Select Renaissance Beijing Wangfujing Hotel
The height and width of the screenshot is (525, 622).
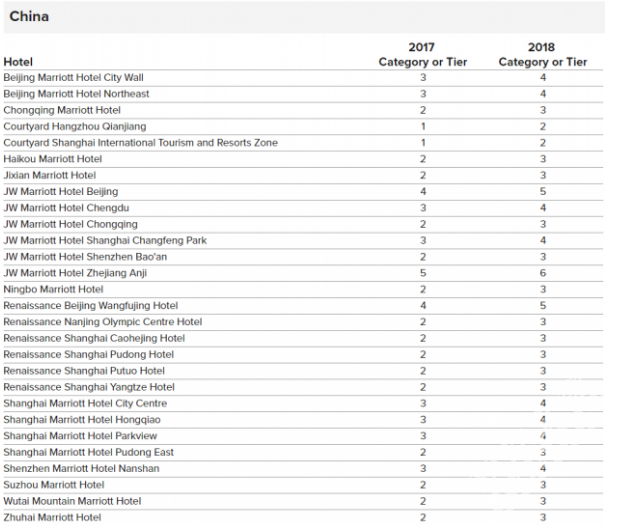(90, 306)
